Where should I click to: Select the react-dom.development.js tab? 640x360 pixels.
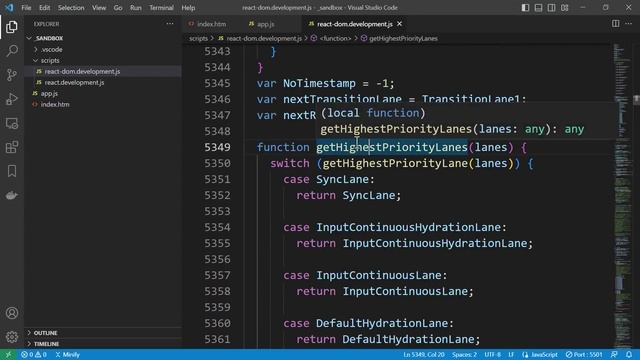[355, 24]
